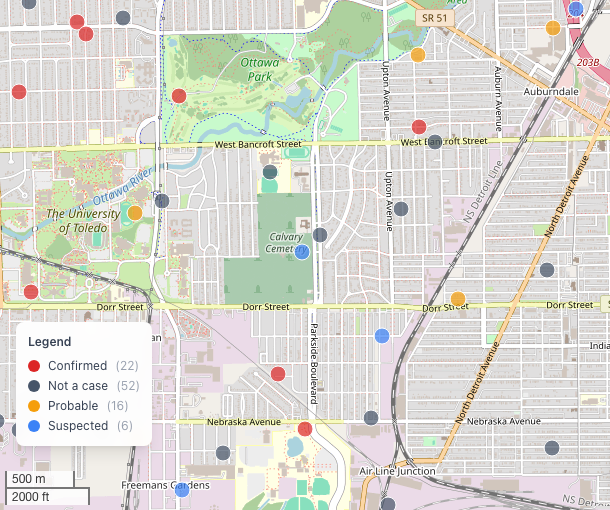Select the dark marker east of North Detroit Avenue
The width and height of the screenshot is (610, 510).
click(x=547, y=270)
